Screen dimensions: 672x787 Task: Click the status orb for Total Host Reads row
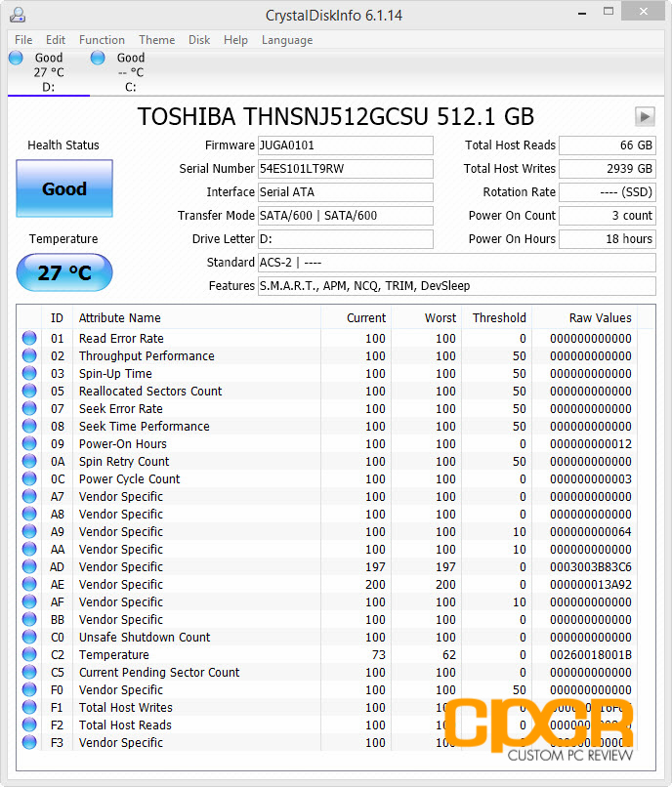click(x=29, y=725)
